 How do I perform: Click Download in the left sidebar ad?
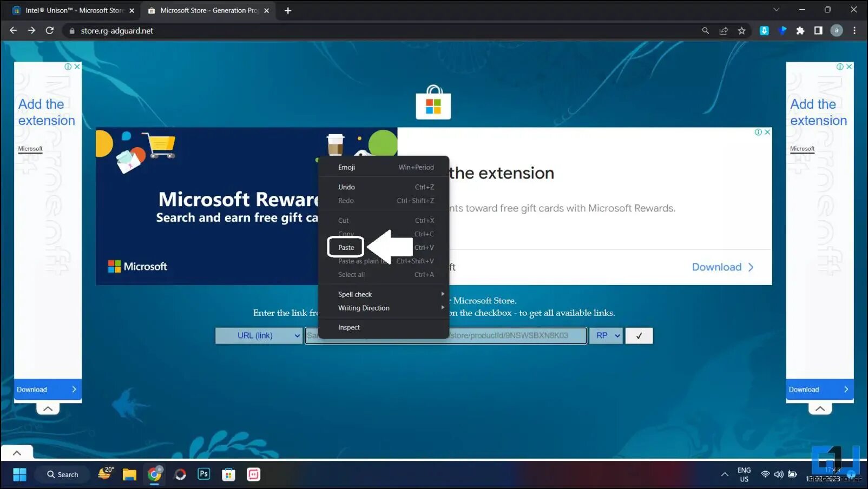(x=48, y=389)
